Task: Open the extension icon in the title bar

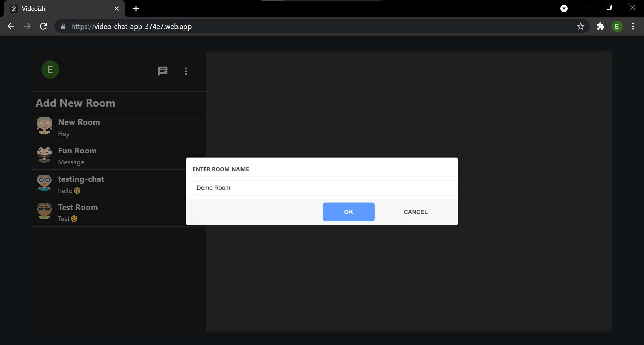Action: tap(564, 8)
